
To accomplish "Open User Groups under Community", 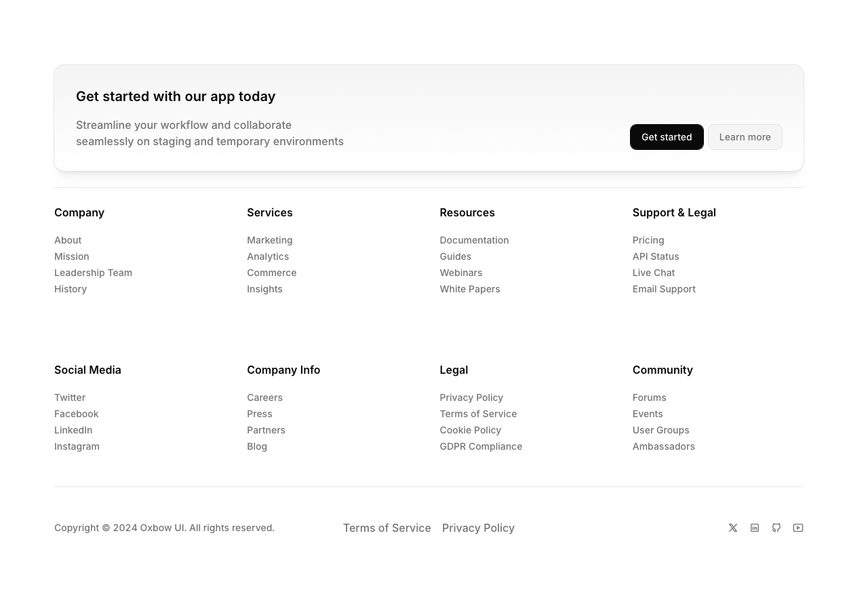I will point(660,430).
